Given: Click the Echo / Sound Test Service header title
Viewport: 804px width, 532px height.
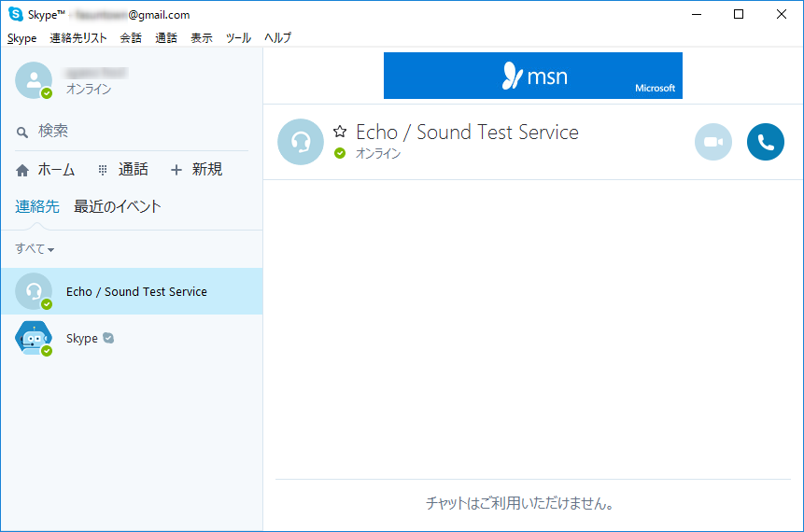Looking at the screenshot, I should [x=467, y=133].
